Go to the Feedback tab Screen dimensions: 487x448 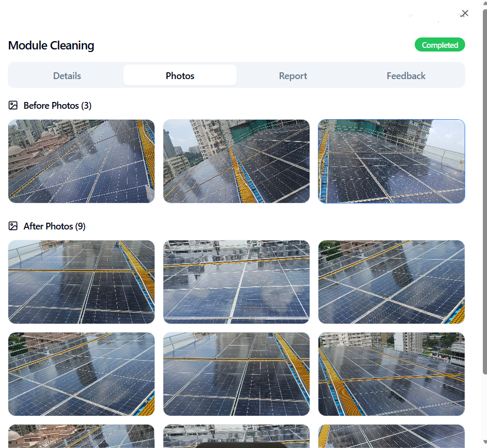406,75
